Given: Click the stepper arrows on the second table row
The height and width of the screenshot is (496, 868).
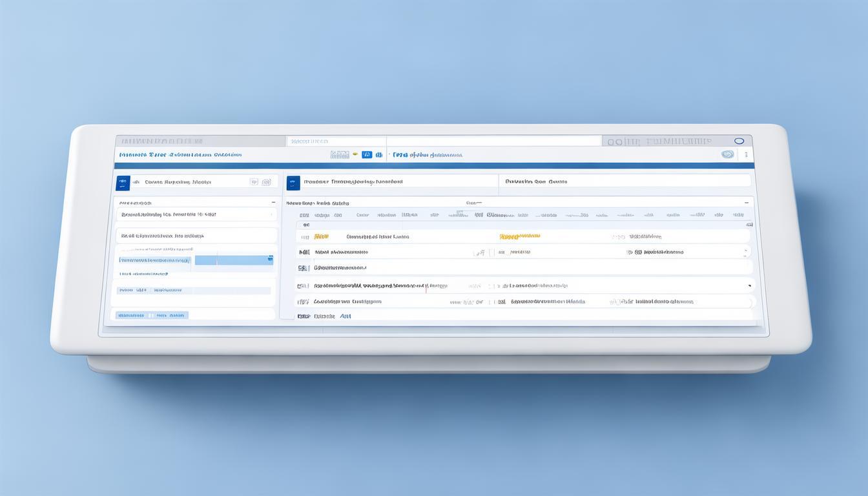Looking at the screenshot, I should click(747, 253).
